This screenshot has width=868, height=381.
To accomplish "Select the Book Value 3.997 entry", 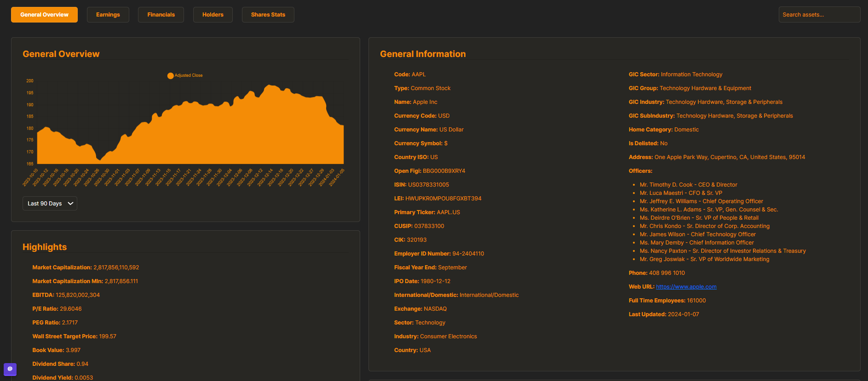I will click(x=57, y=350).
